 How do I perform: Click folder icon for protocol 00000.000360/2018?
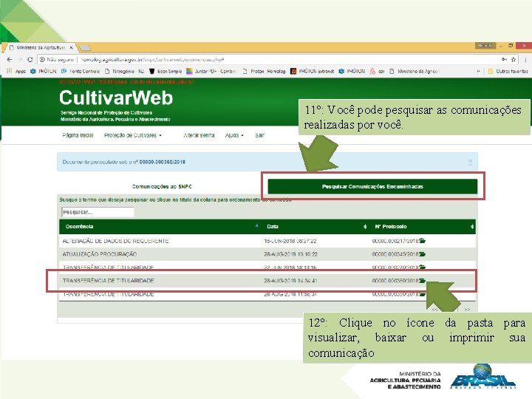point(422,281)
